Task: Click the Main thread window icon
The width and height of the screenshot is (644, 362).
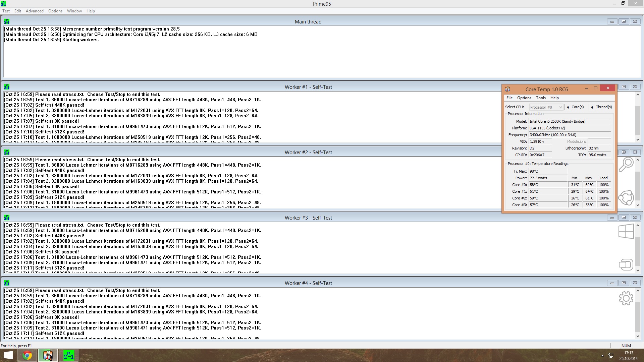Action: pyautogui.click(x=7, y=21)
